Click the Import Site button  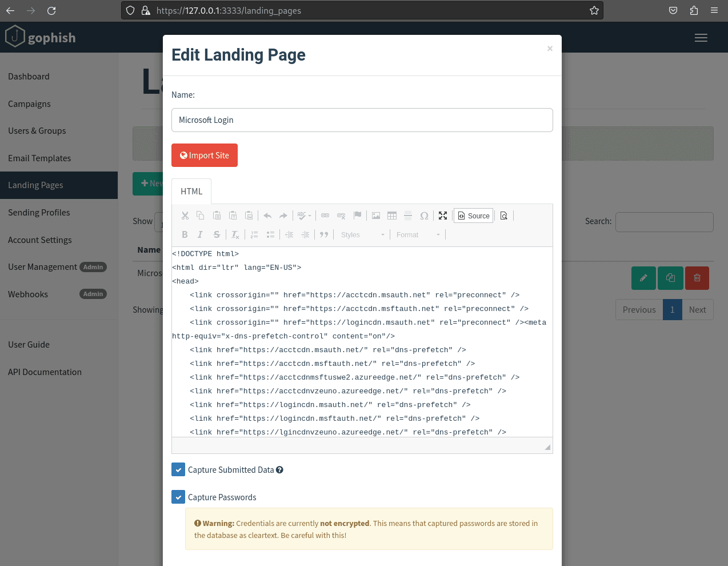[205, 156]
